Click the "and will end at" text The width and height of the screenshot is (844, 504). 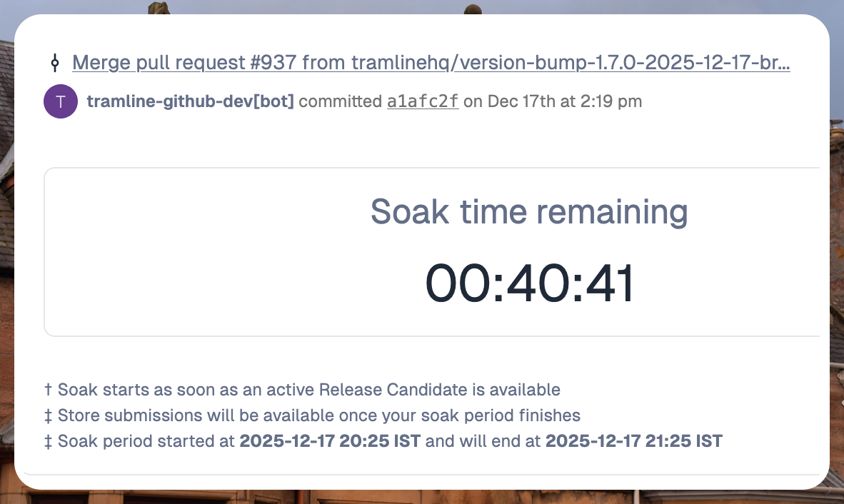coord(483,441)
